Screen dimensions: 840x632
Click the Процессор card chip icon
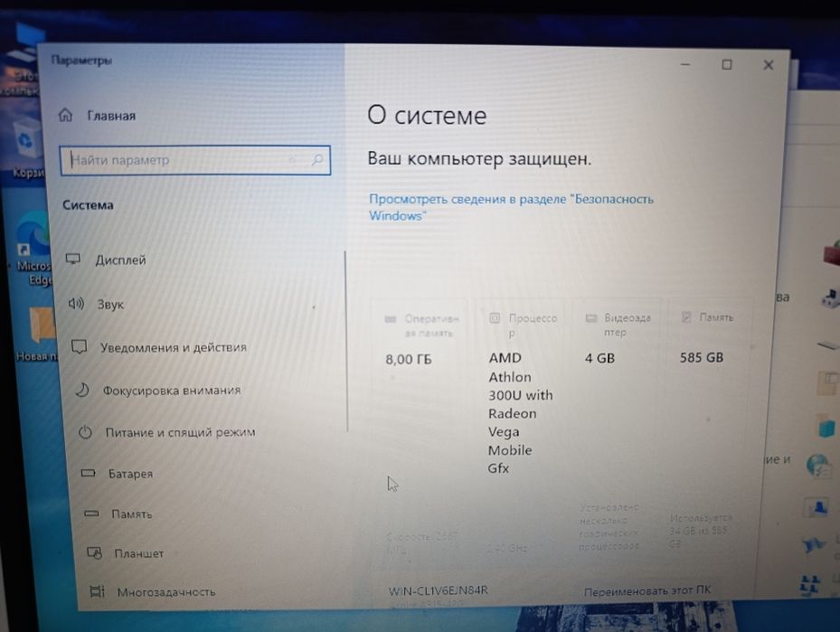pyautogui.click(x=495, y=318)
